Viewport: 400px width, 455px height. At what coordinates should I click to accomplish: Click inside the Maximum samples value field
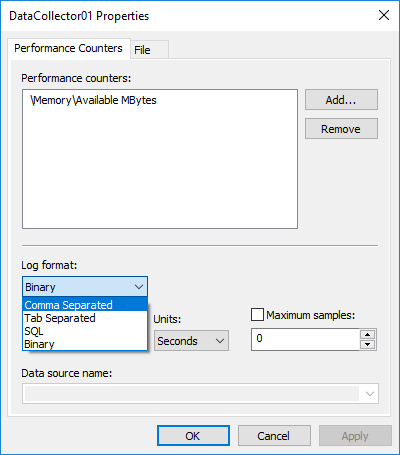pos(305,339)
